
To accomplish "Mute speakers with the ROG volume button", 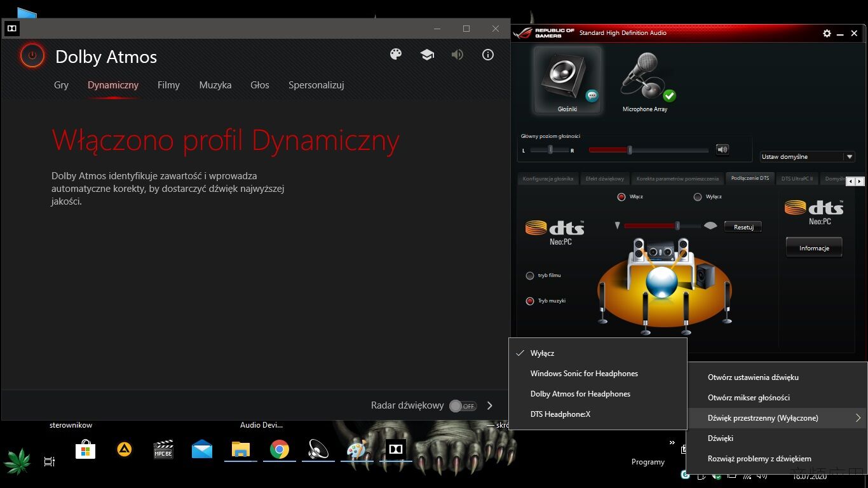I will 722,150.
